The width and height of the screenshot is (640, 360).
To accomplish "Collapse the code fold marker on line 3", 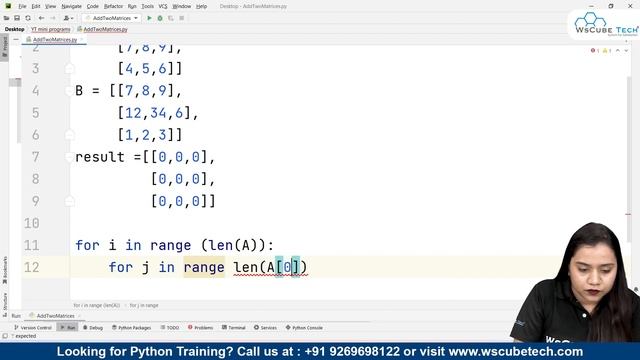I will pyautogui.click(x=70, y=68).
